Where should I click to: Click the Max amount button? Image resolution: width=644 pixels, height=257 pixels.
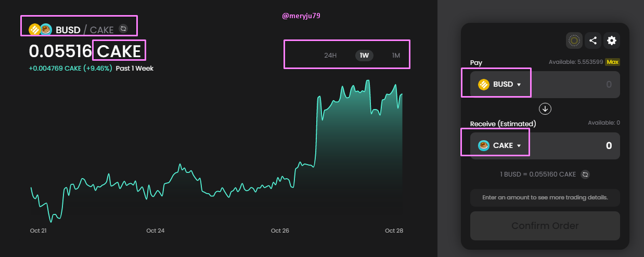pyautogui.click(x=613, y=62)
